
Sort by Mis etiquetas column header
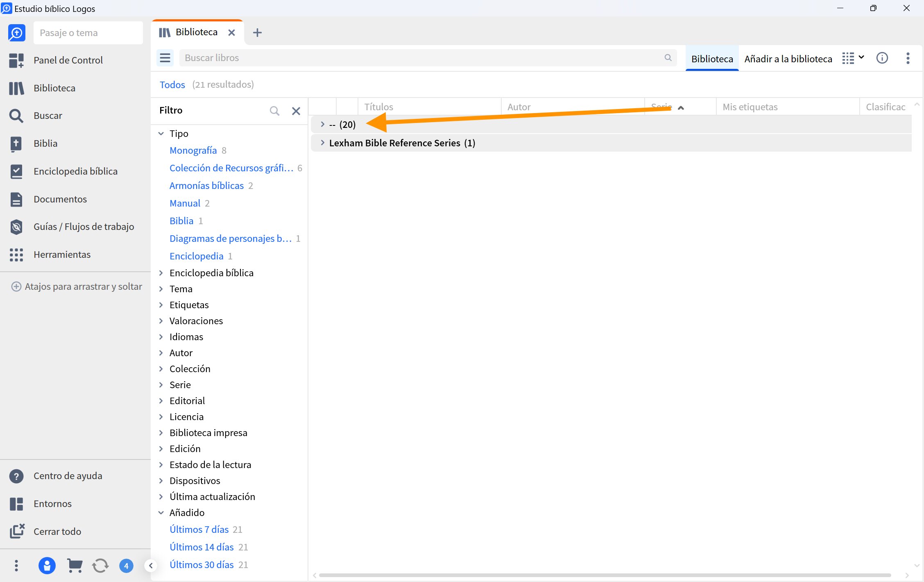pyautogui.click(x=788, y=107)
